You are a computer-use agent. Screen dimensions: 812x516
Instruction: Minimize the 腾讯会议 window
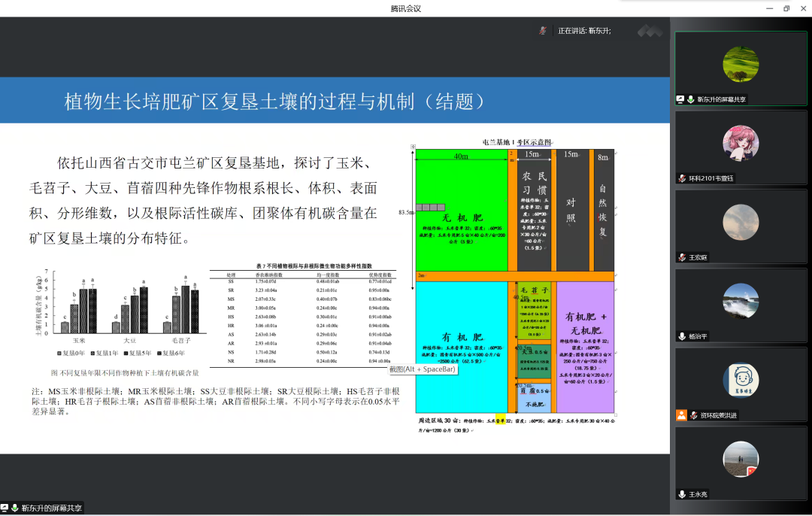tap(770, 8)
